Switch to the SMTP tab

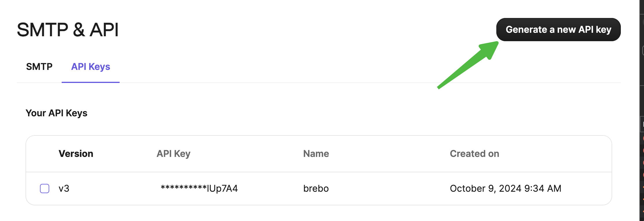click(x=39, y=67)
